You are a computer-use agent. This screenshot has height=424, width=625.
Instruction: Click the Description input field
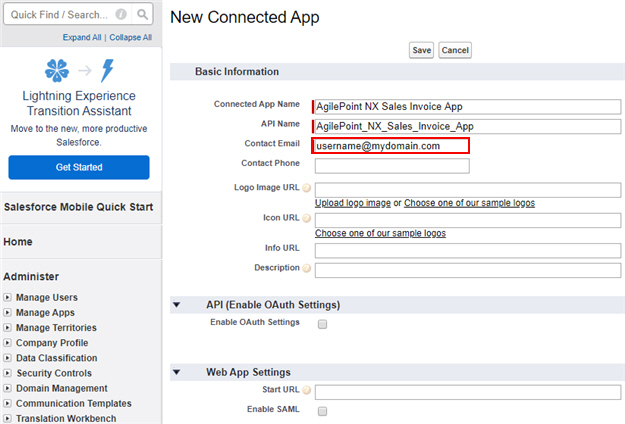tap(468, 270)
